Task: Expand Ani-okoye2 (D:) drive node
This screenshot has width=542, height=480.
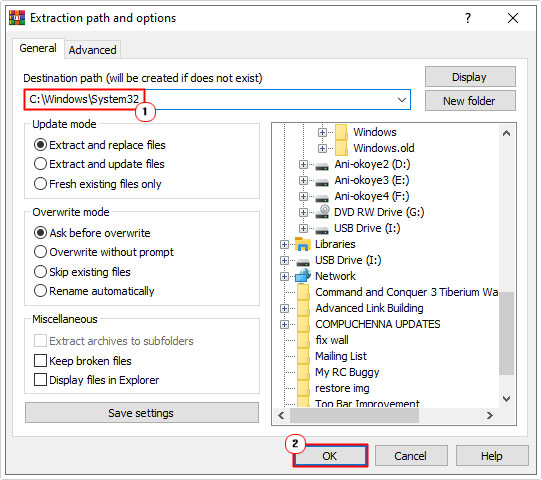Action: (x=303, y=164)
